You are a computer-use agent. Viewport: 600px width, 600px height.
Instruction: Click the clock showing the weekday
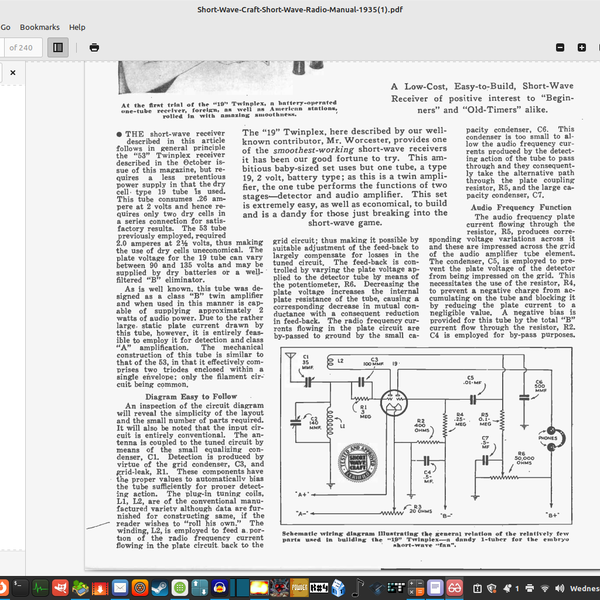coord(583,587)
